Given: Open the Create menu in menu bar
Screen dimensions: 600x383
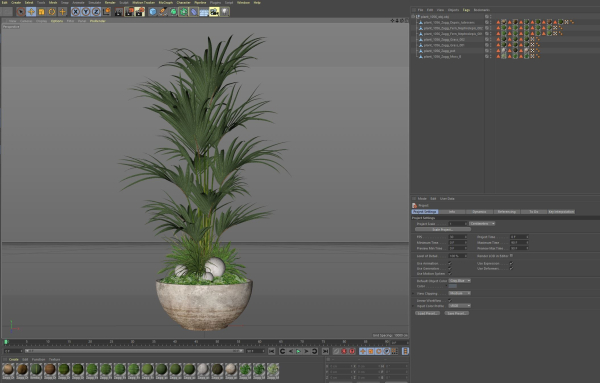Looking at the screenshot, I should tap(16, 2).
